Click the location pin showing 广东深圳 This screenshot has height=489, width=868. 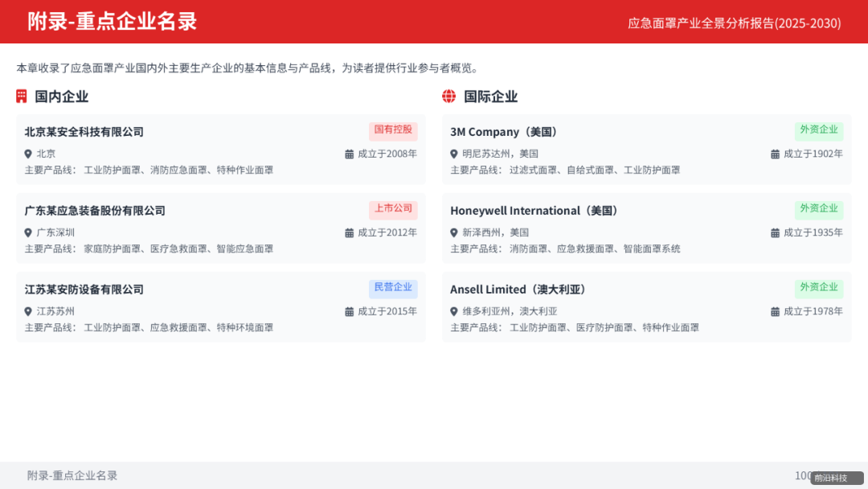click(x=27, y=232)
